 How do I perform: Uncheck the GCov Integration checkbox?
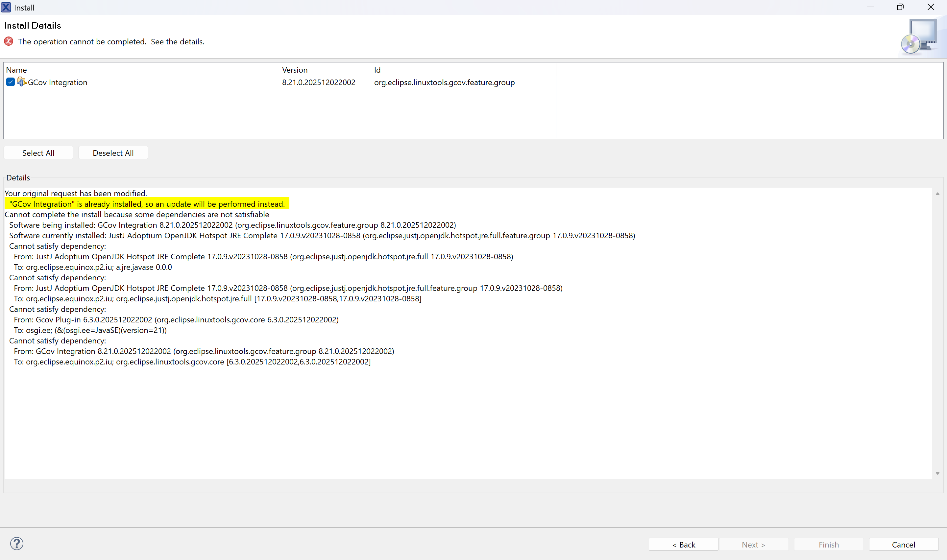pos(11,82)
